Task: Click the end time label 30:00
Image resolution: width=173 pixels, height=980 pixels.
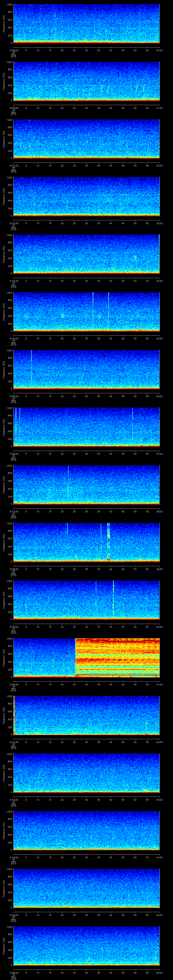Action: tap(160, 50)
